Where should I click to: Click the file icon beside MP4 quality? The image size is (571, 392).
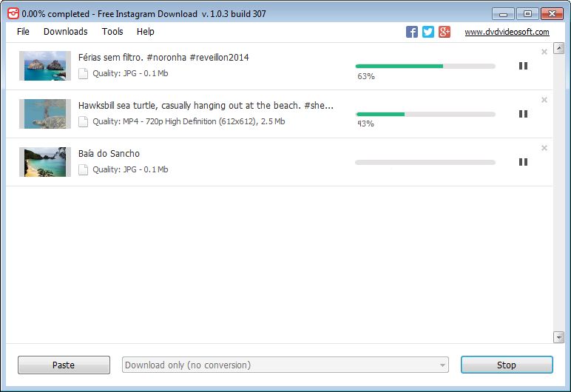[83, 122]
